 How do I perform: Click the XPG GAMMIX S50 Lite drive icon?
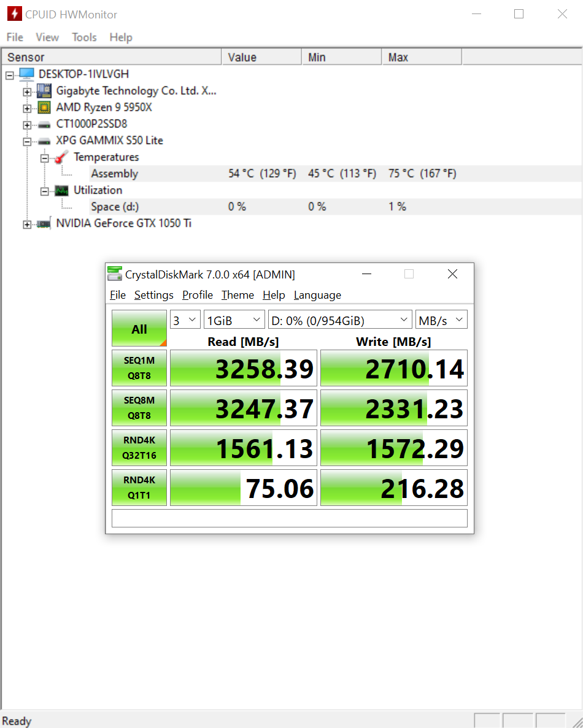44,141
